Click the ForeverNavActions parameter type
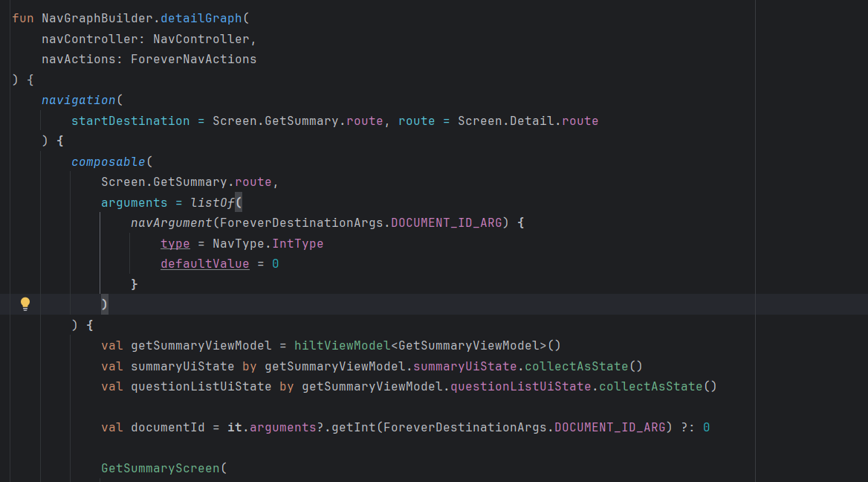The height and width of the screenshot is (482, 868). pos(194,60)
